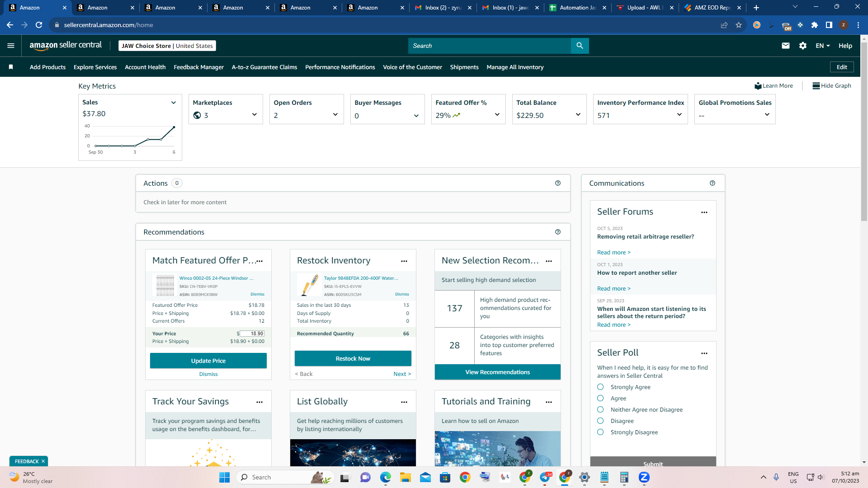Open Seller Forums options menu
Image resolution: width=868 pixels, height=488 pixels.
tap(704, 212)
